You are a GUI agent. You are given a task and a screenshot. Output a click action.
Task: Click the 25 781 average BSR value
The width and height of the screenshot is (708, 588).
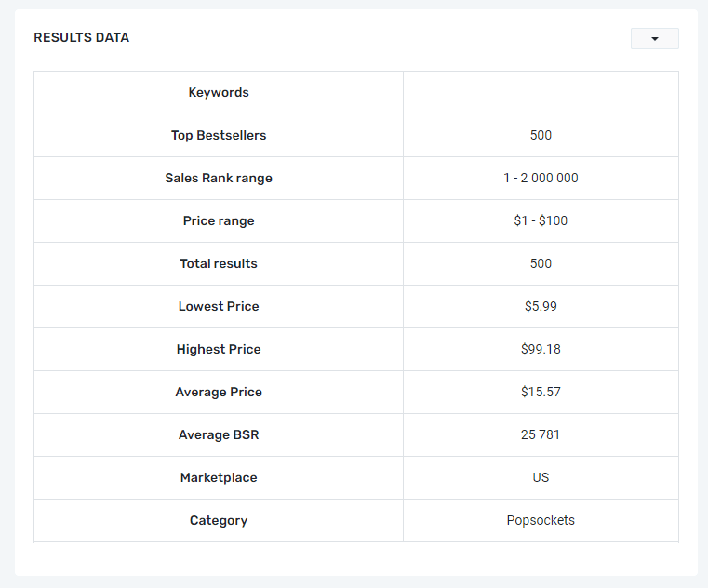[x=541, y=434]
